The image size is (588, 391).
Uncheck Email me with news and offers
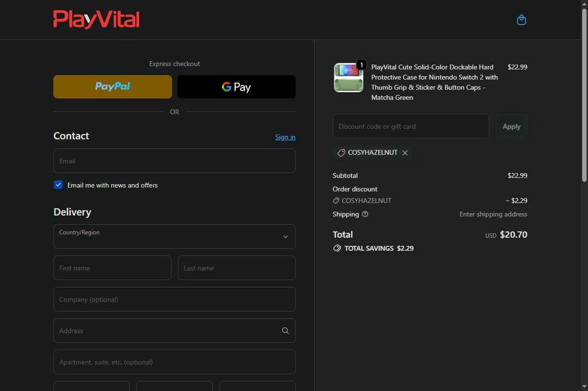(x=58, y=185)
